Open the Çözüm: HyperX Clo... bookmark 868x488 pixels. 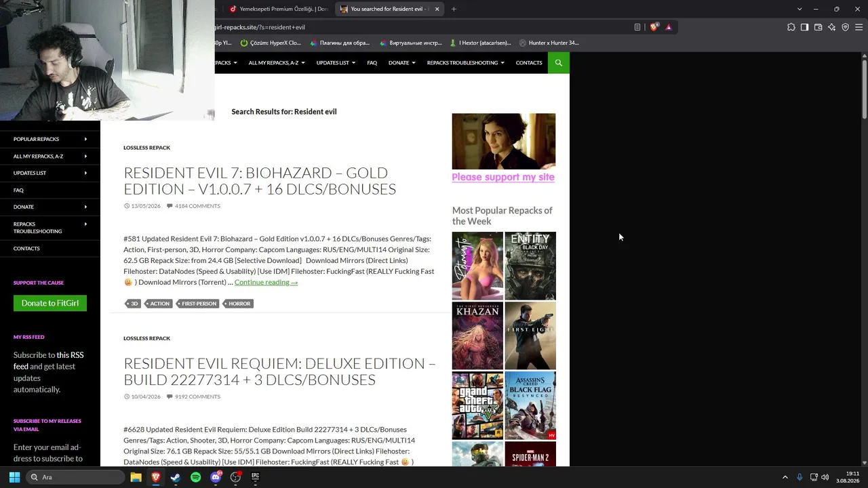pyautogui.click(x=270, y=43)
